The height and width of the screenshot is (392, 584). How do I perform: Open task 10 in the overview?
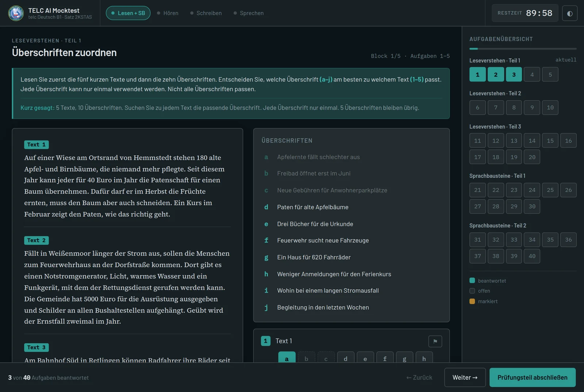pyautogui.click(x=550, y=108)
